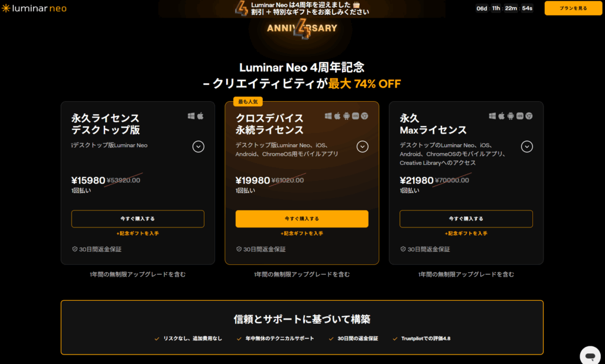Image resolution: width=605 pixels, height=364 pixels.
Task: Click iOS icon on Max license card
Action: tap(520, 116)
